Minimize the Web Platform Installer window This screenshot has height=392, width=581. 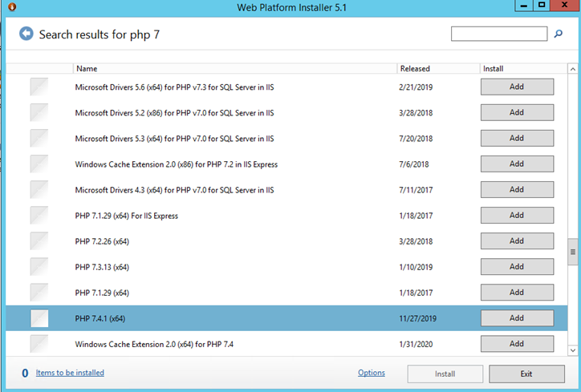point(523,6)
